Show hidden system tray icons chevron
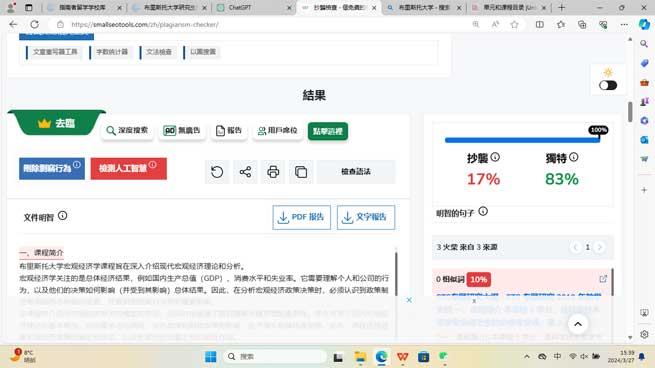This screenshot has height=368, width=655. tap(527, 357)
